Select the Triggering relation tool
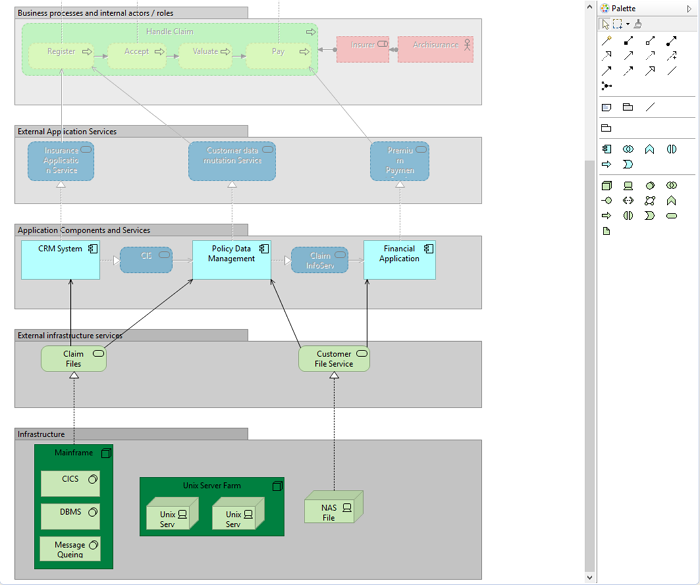Screen dimensions: 700x585 606,71
